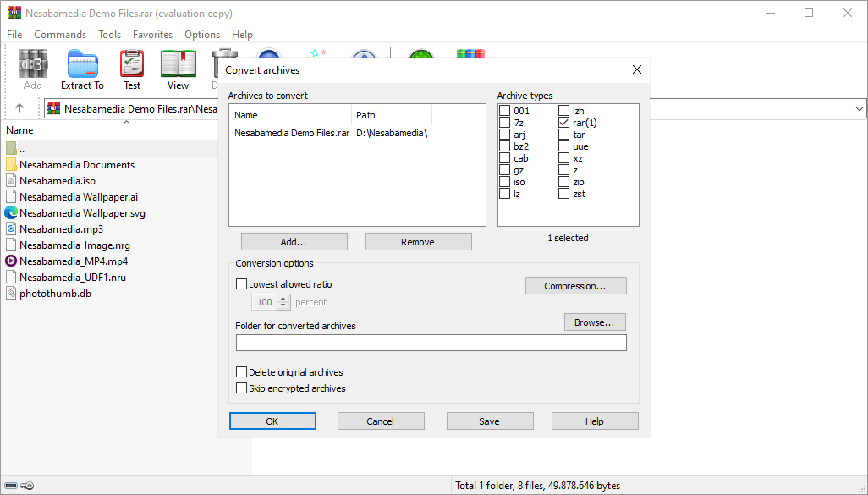Click the View toolbar icon

[178, 64]
